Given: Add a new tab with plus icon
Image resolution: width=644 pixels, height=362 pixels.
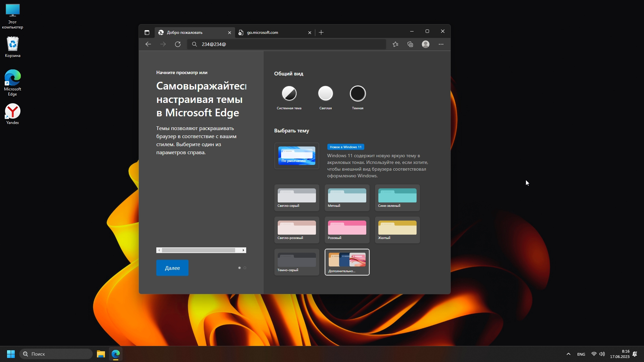Looking at the screenshot, I should click(x=321, y=33).
